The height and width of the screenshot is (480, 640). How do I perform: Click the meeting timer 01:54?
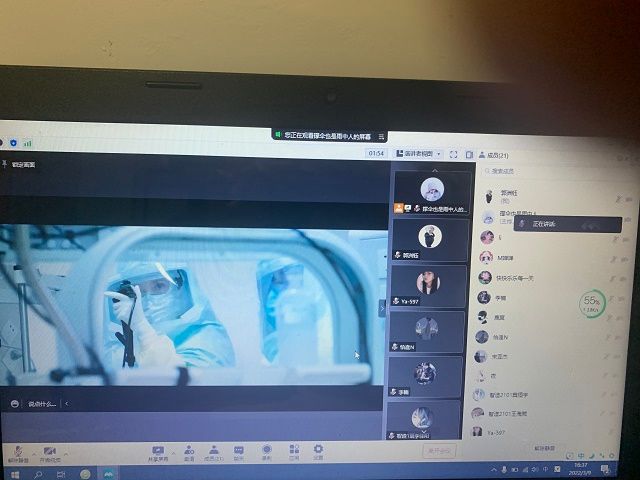tap(376, 153)
